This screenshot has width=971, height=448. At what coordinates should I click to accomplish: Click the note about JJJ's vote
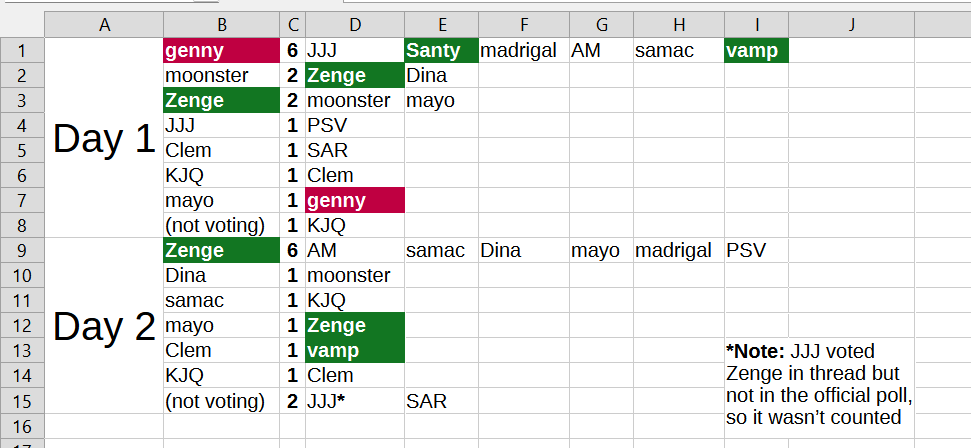coord(819,384)
